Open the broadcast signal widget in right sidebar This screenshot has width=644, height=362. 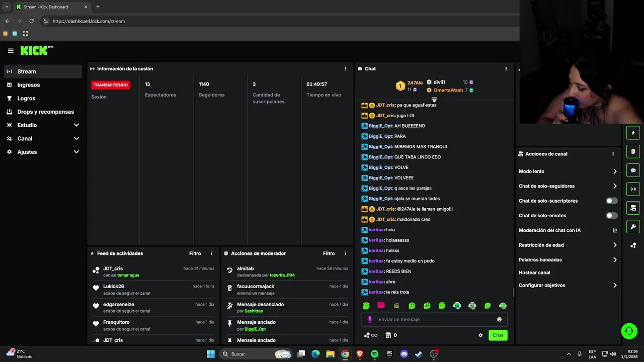tap(633, 189)
